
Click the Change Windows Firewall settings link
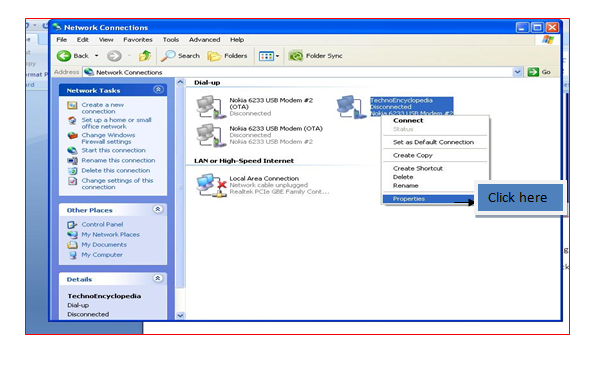click(108, 138)
